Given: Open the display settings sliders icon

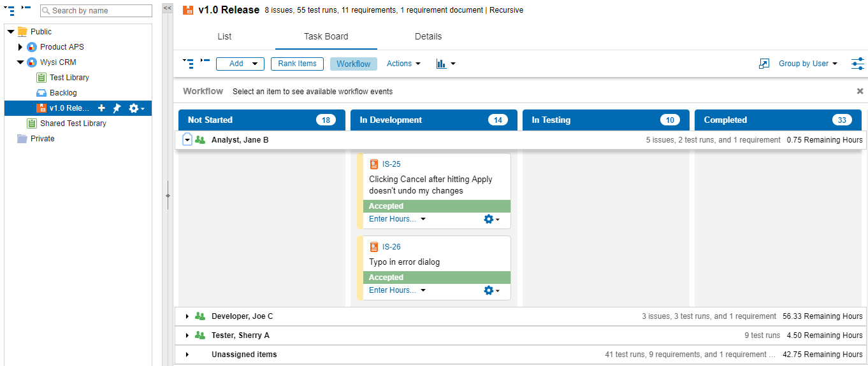Looking at the screenshot, I should pyautogui.click(x=857, y=64).
